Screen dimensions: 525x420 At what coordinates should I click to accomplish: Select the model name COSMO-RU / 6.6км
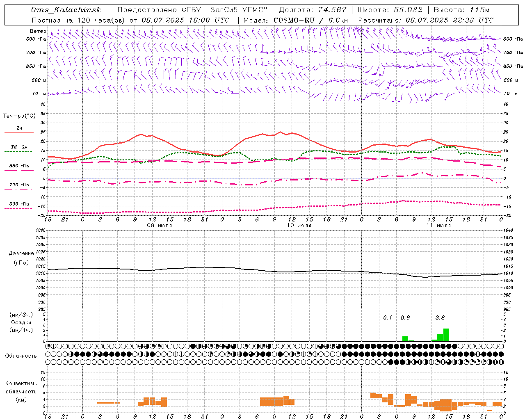click(x=310, y=20)
